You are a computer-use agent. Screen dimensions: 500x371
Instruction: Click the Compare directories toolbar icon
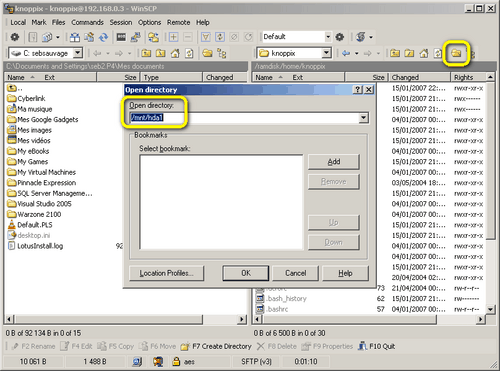click(75, 37)
